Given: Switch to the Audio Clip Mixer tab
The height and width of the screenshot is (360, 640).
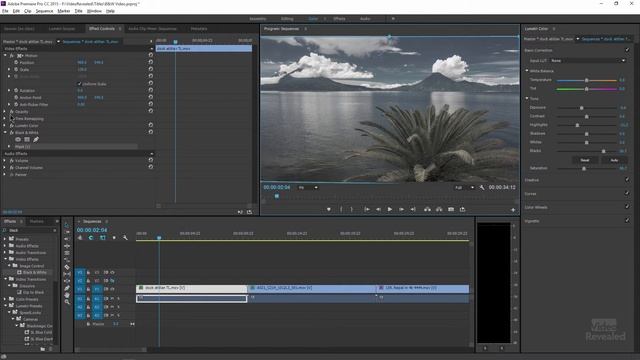Looking at the screenshot, I should click(x=152, y=29).
